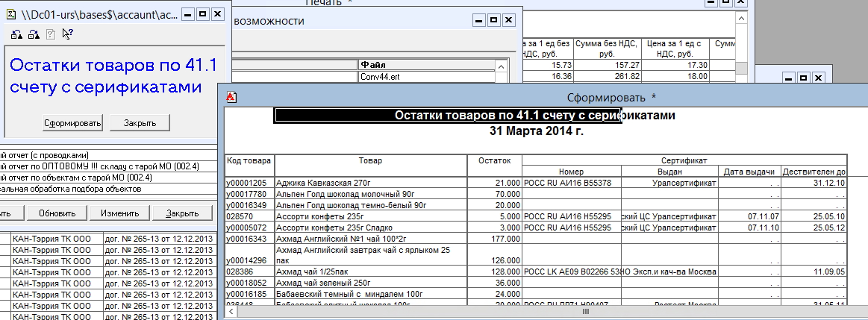Image resolution: width=868 pixels, height=320 pixels.
Task: Activate the context help cursor with question mark
Action: (x=67, y=34)
